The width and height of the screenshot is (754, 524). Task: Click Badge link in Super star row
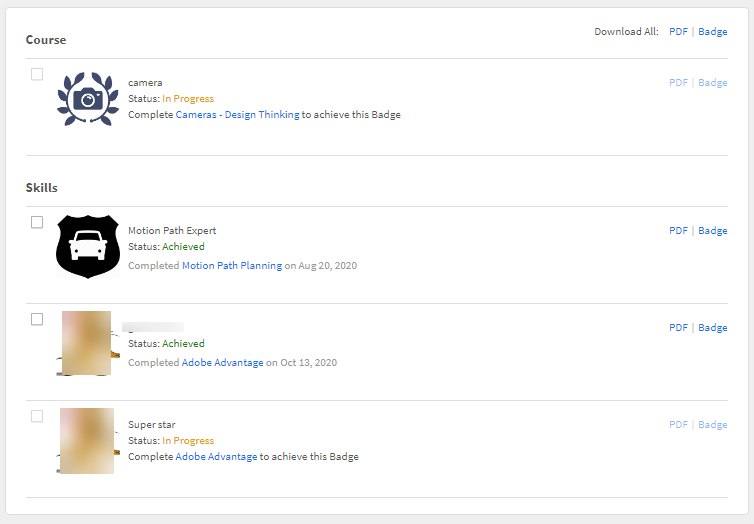click(x=713, y=425)
